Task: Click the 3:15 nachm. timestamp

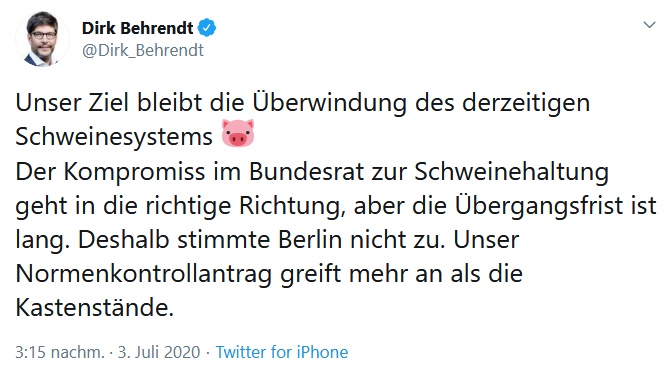Action: 60,352
